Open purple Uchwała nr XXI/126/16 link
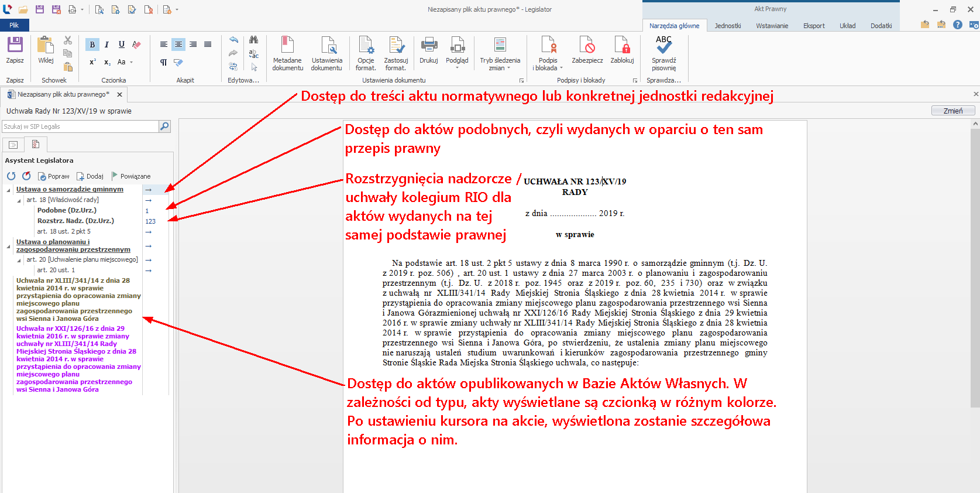Image resolution: width=980 pixels, height=493 pixels. (x=78, y=359)
